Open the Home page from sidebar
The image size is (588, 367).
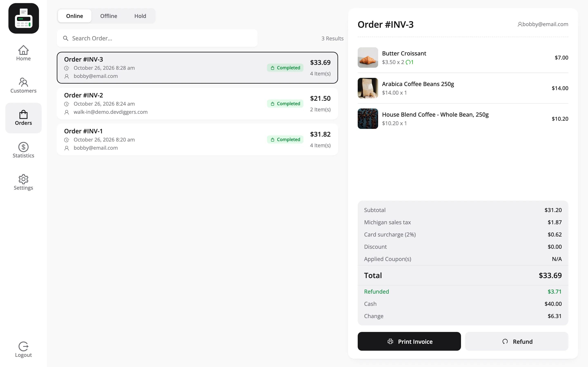pos(23,53)
